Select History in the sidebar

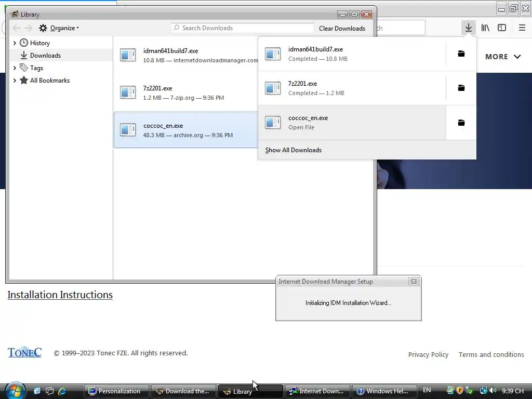tap(39, 43)
